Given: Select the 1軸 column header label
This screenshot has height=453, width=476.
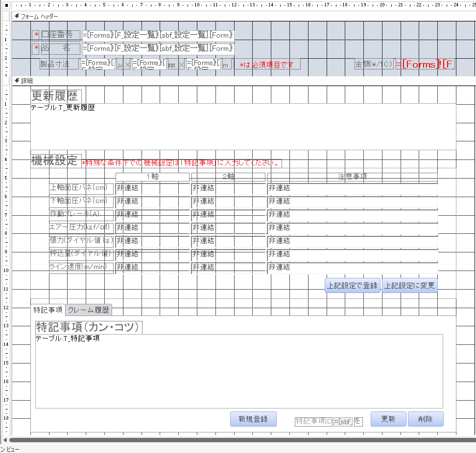Looking at the screenshot, I should coord(152,177).
